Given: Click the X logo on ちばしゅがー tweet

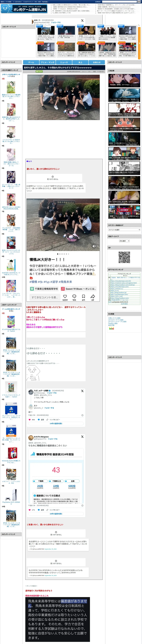Looking at the screenshot, I should (82, 391).
